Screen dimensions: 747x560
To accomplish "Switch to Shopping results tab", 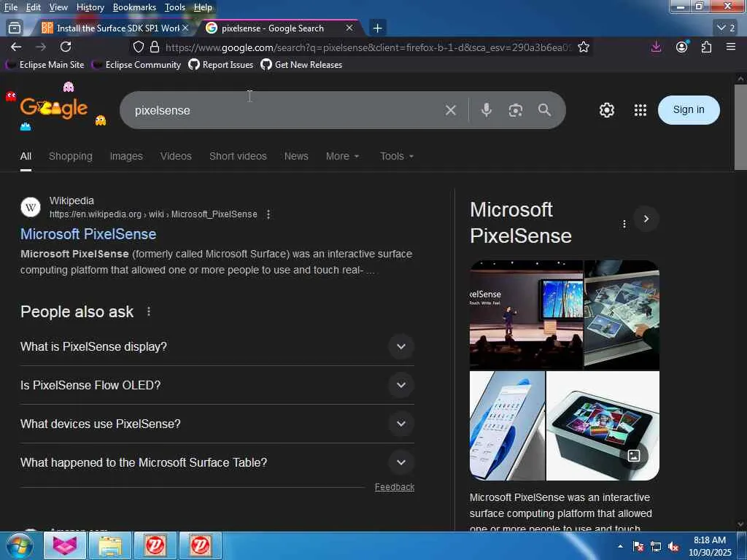I will 71,156.
